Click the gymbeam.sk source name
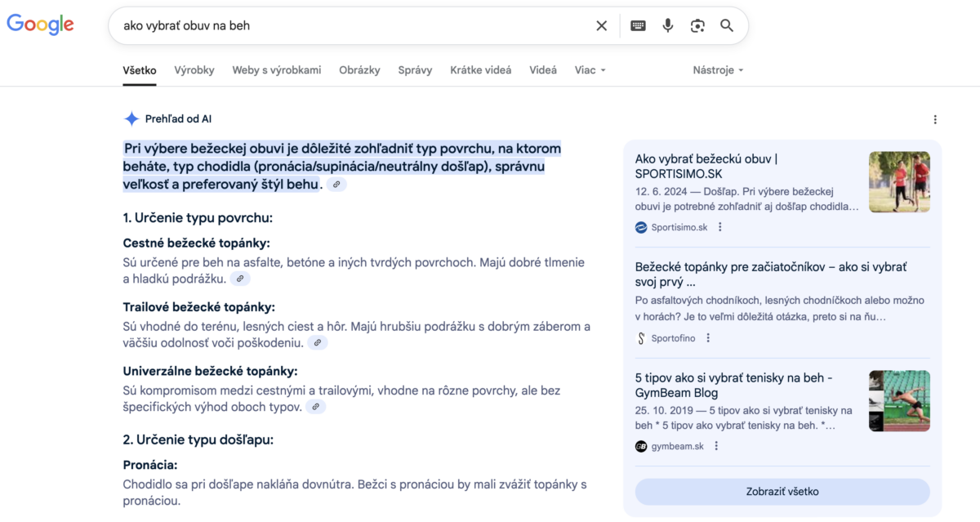The width and height of the screenshot is (980, 522). click(x=678, y=446)
